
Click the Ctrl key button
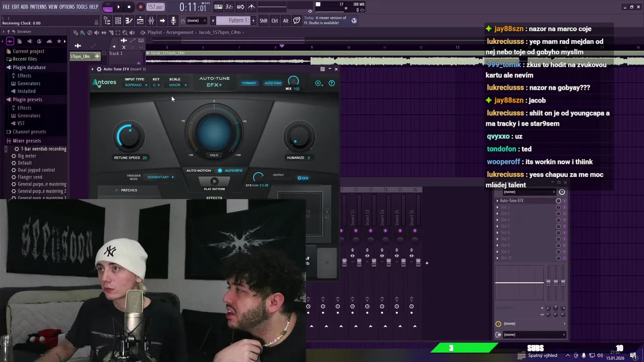[x=275, y=21]
